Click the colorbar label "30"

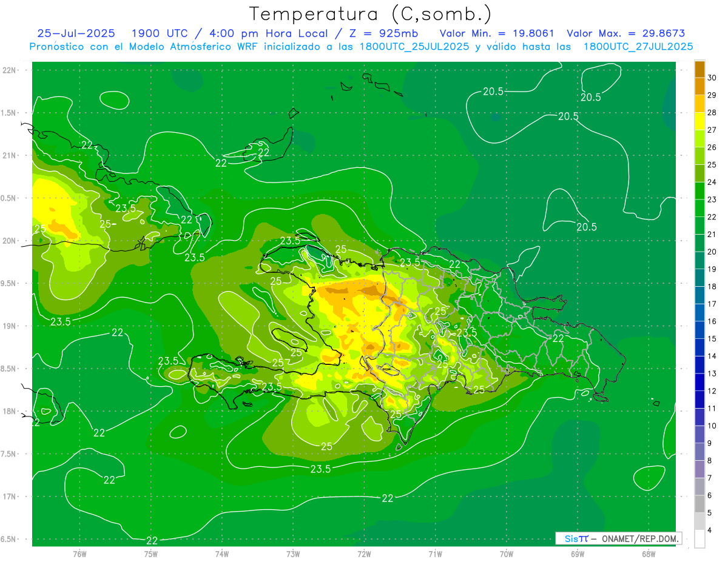[712, 78]
